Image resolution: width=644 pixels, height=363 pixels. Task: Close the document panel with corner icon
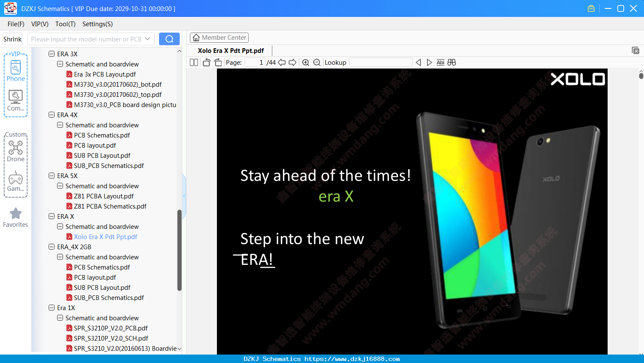(636, 50)
